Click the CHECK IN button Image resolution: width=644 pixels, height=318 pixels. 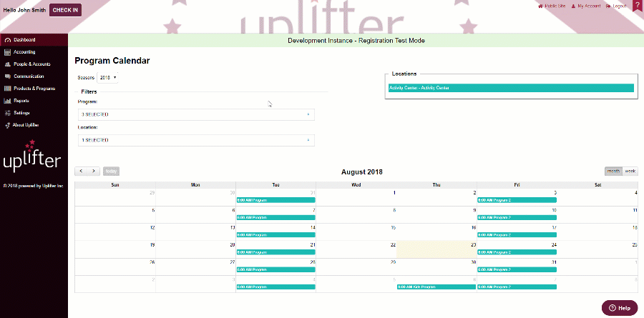[x=66, y=10]
